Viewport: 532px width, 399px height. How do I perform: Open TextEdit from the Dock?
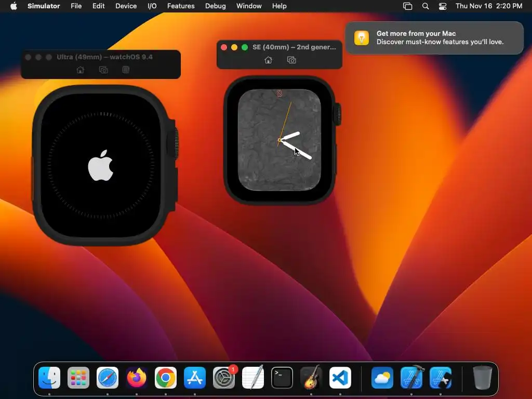tap(253, 378)
